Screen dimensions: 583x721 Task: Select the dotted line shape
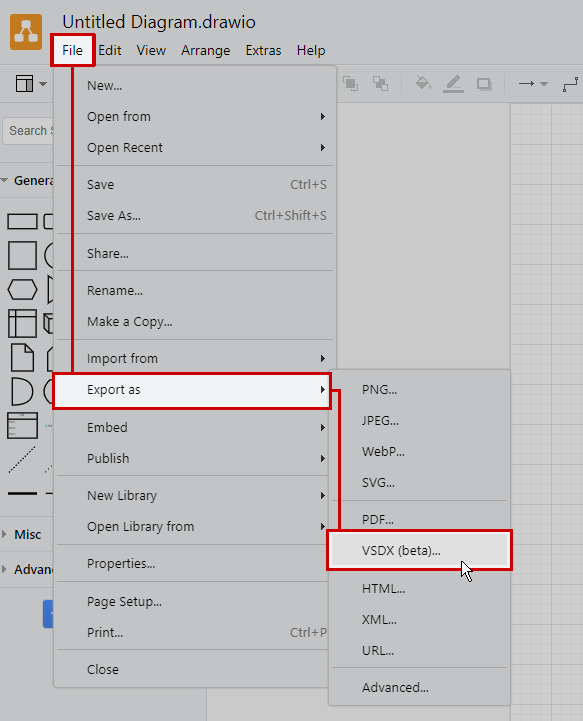pos(23,459)
